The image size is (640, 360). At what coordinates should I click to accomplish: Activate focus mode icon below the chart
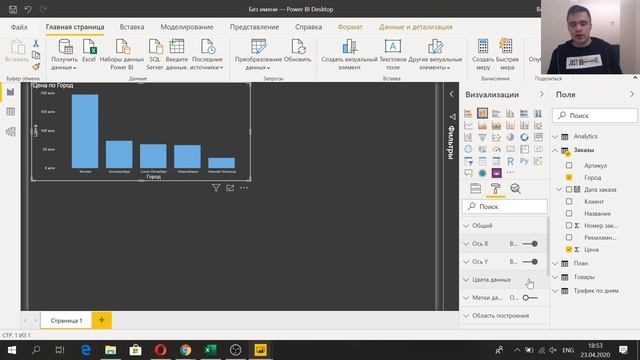point(230,188)
